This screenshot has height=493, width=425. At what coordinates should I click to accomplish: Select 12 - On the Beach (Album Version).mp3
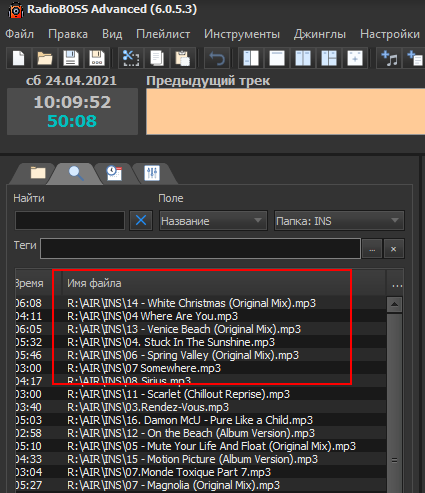tap(201, 433)
